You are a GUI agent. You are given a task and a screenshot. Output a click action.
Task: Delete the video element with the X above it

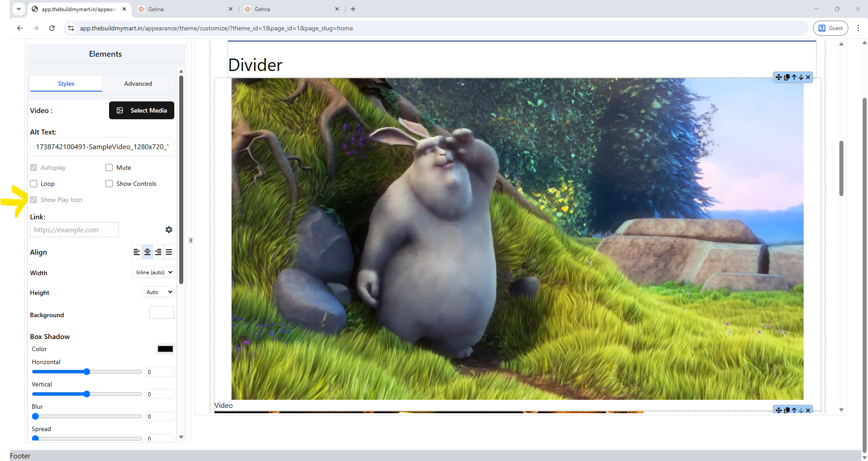pos(808,77)
